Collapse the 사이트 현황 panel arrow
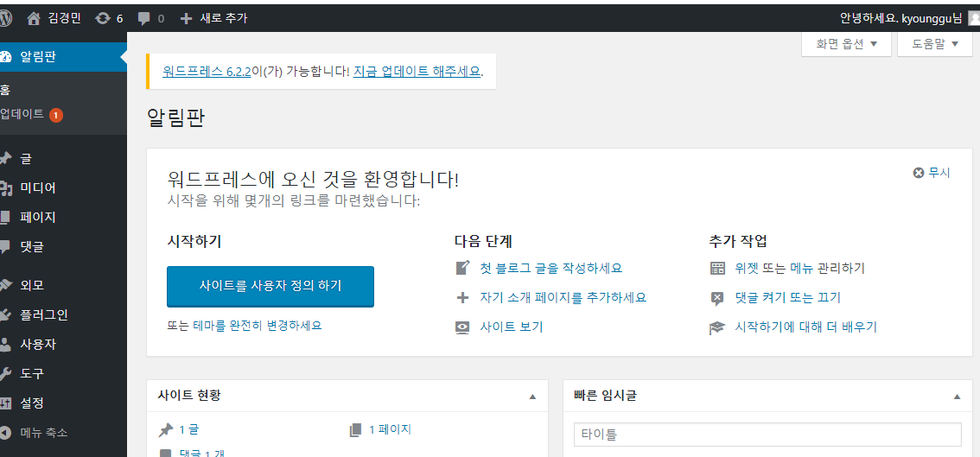Viewport: 980px width, 457px height. coord(532,397)
